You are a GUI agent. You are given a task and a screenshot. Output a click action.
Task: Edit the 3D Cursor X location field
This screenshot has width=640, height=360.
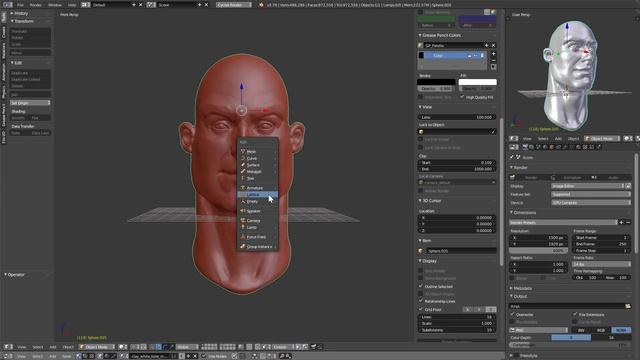click(x=457, y=218)
